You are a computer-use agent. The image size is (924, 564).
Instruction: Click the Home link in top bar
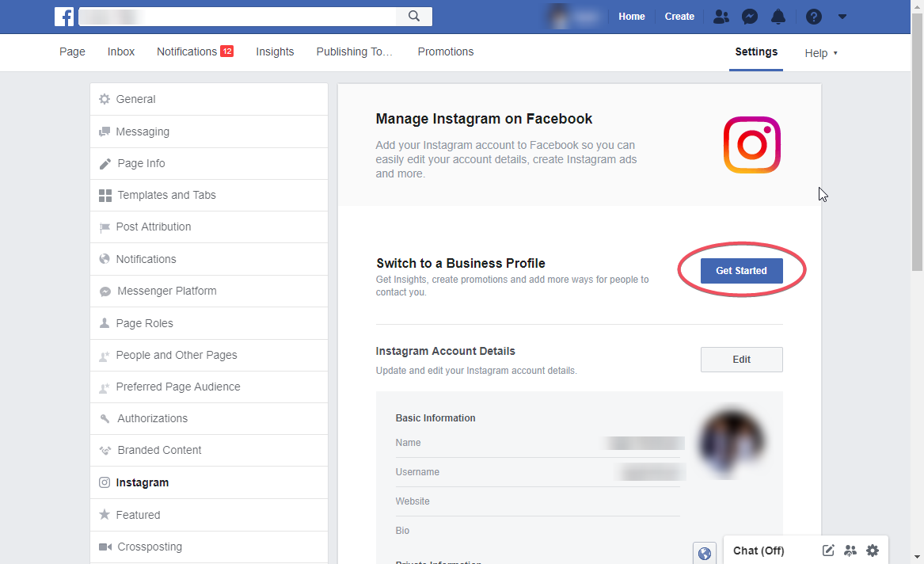(x=632, y=17)
